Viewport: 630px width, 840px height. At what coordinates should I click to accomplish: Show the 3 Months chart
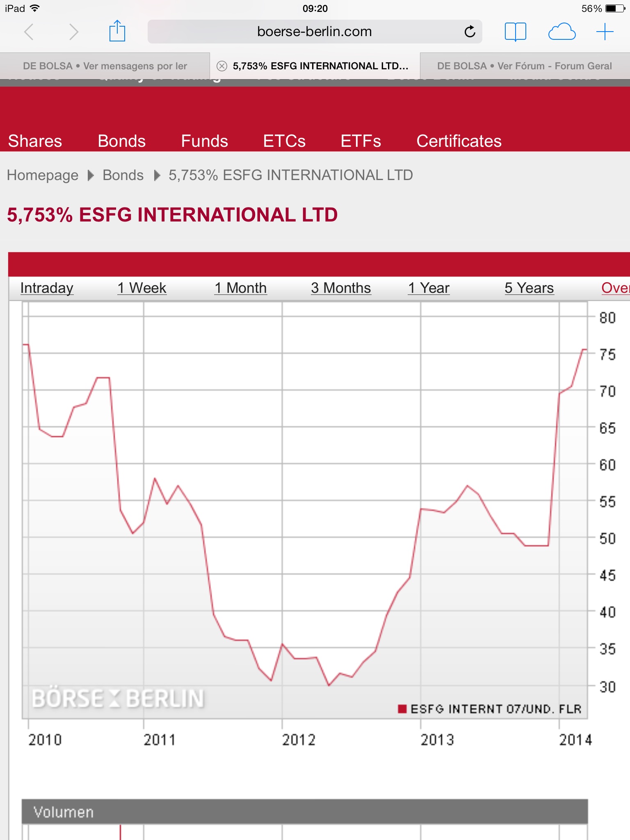341,288
